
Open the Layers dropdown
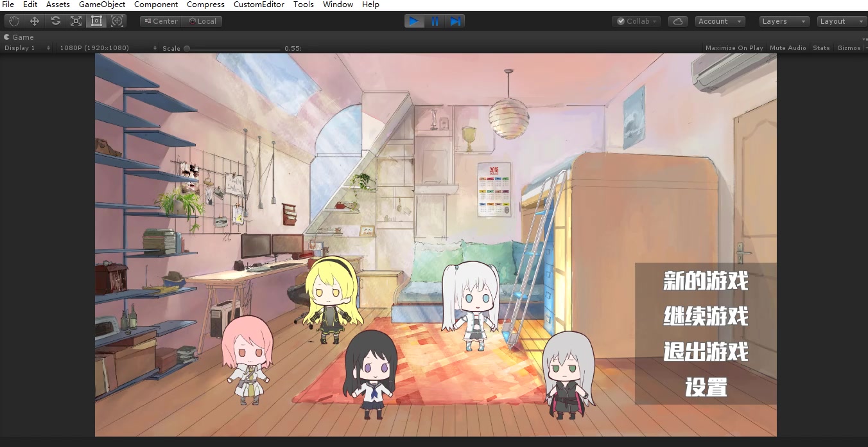784,21
